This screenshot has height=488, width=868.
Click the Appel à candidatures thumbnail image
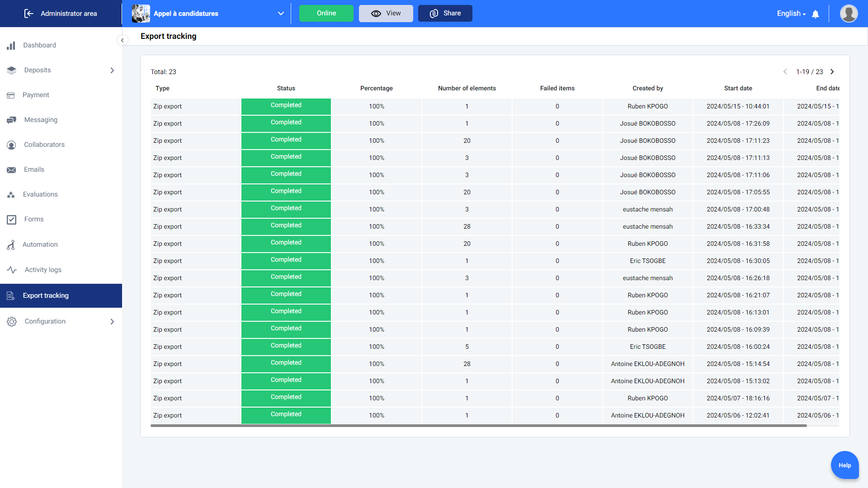pyautogui.click(x=141, y=14)
